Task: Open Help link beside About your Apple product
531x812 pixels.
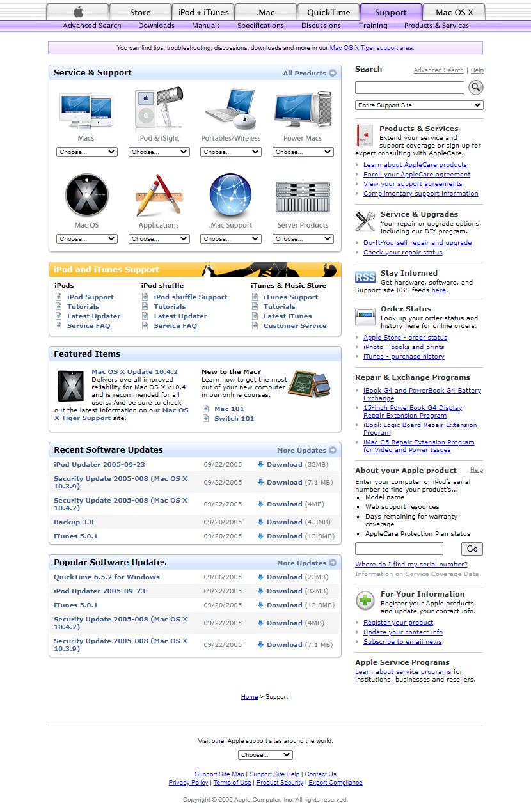Action: 477,470
